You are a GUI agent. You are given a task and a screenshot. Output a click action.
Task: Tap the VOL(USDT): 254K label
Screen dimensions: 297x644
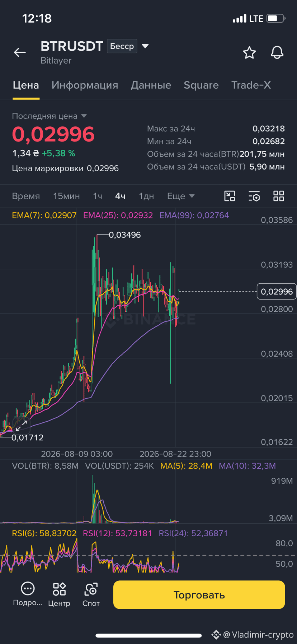click(119, 466)
